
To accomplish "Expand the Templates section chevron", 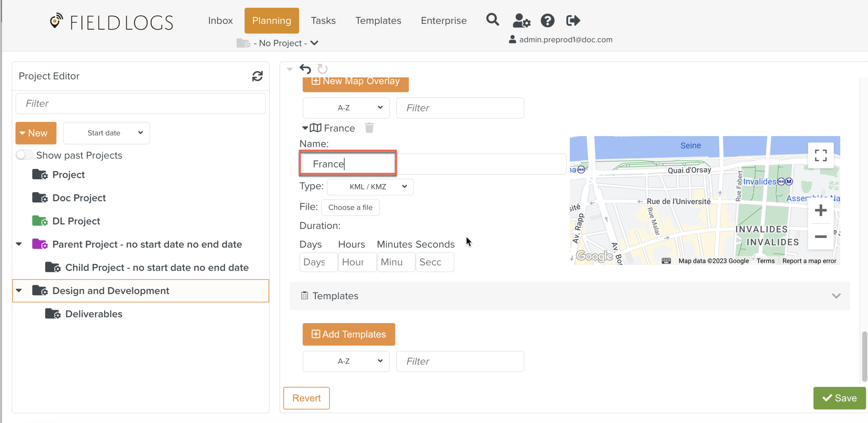I will [836, 296].
